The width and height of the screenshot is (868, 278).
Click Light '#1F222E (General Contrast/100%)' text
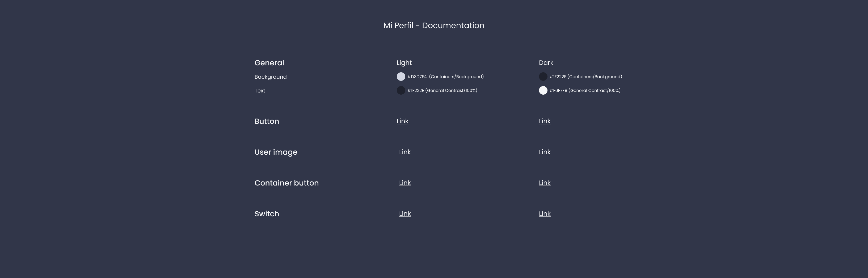click(x=442, y=90)
